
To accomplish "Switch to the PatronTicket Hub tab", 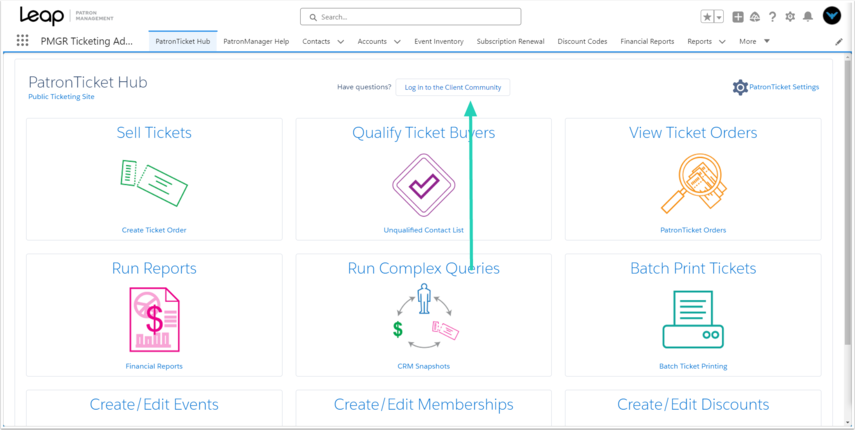I will coord(183,41).
